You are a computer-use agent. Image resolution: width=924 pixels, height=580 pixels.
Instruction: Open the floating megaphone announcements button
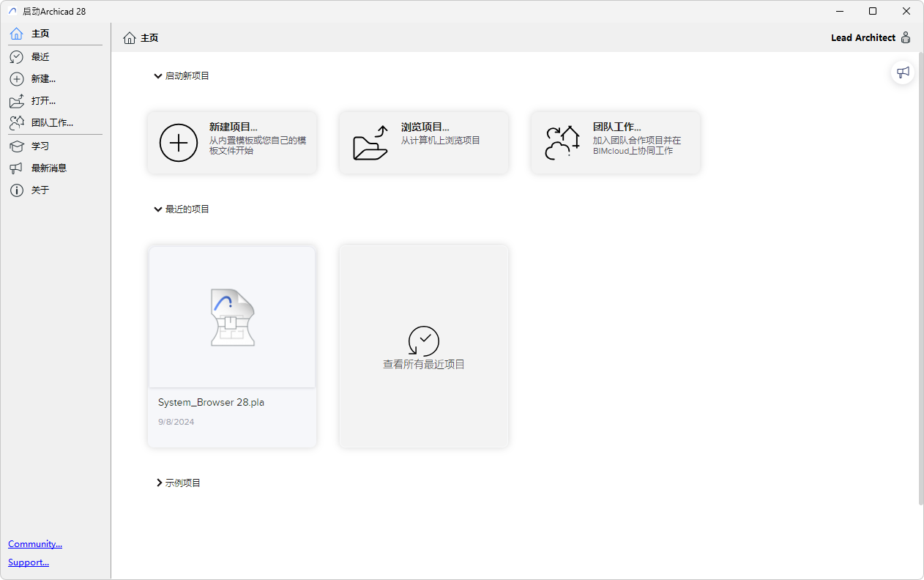pos(903,72)
